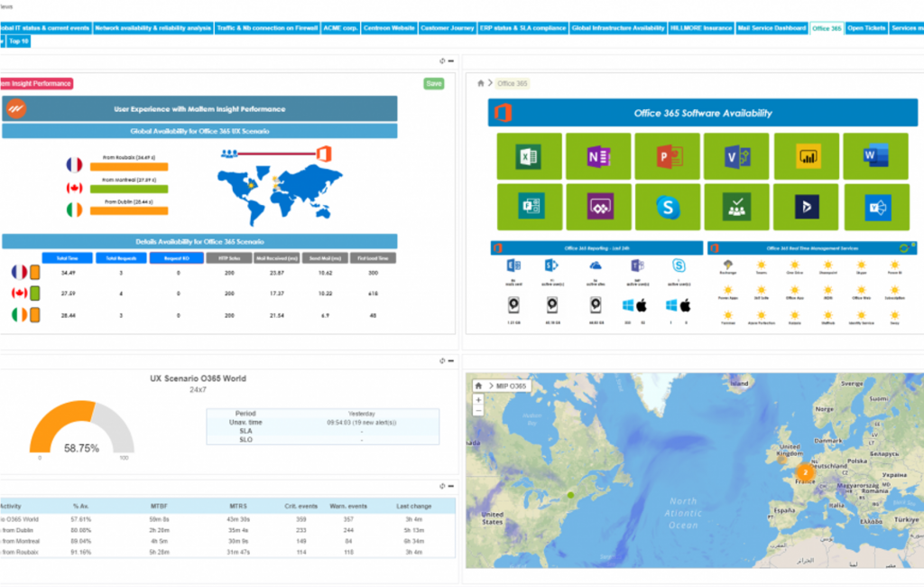Open the Excel availability tile
The width and height of the screenshot is (924, 587).
(x=529, y=156)
